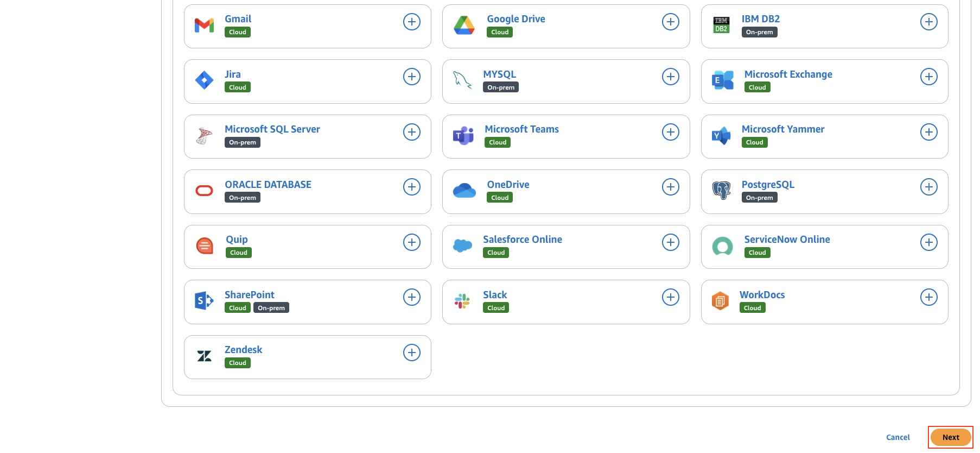Add MYSQL connector via plus icon
The height and width of the screenshot is (453, 980).
(671, 77)
